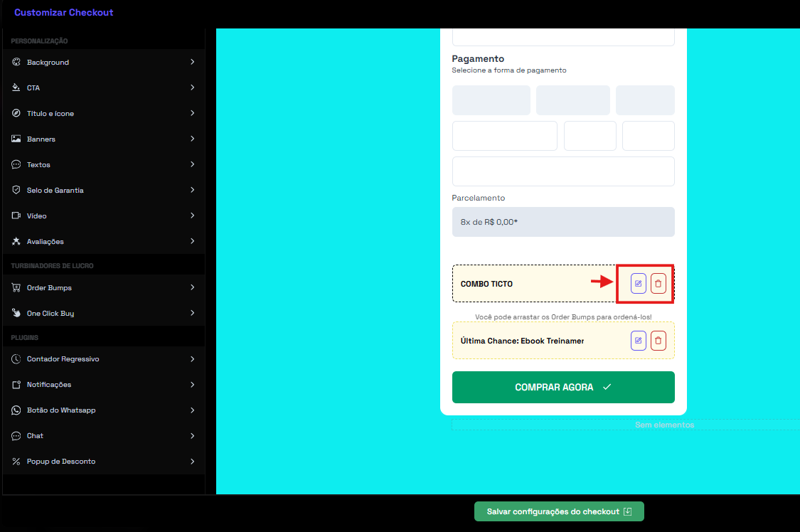Click the Selo de Garantia shield icon
800x532 pixels.
[16, 191]
